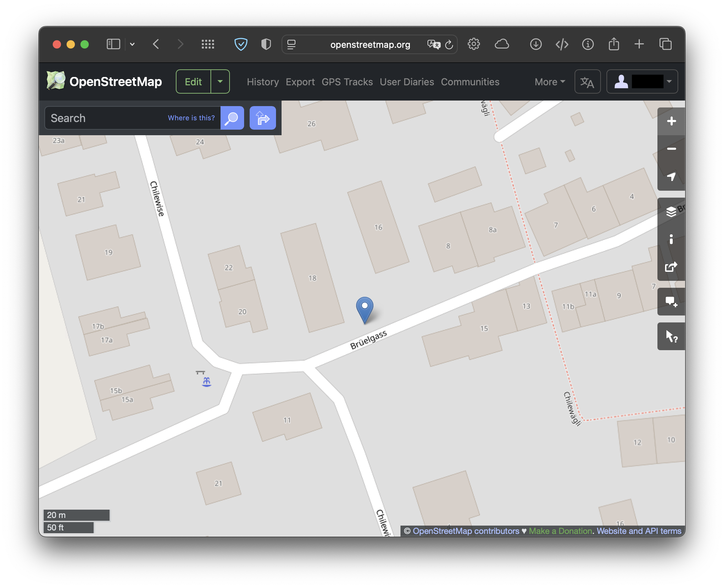724x588 pixels.
Task: Expand the user account dropdown
Action: (x=669, y=81)
